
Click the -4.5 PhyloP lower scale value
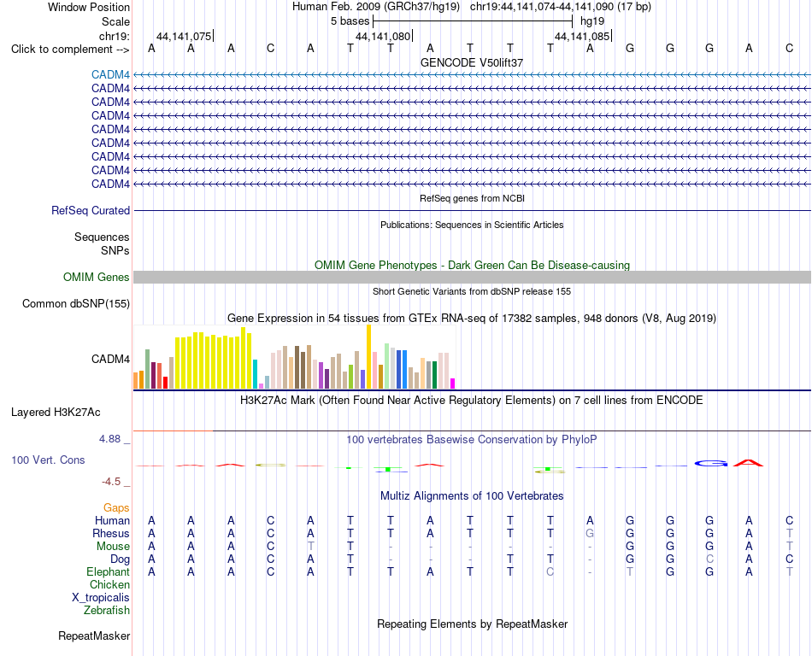tap(111, 482)
